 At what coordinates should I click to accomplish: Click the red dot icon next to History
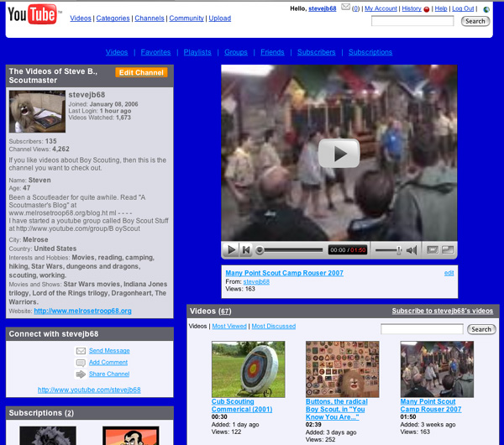[x=427, y=9]
